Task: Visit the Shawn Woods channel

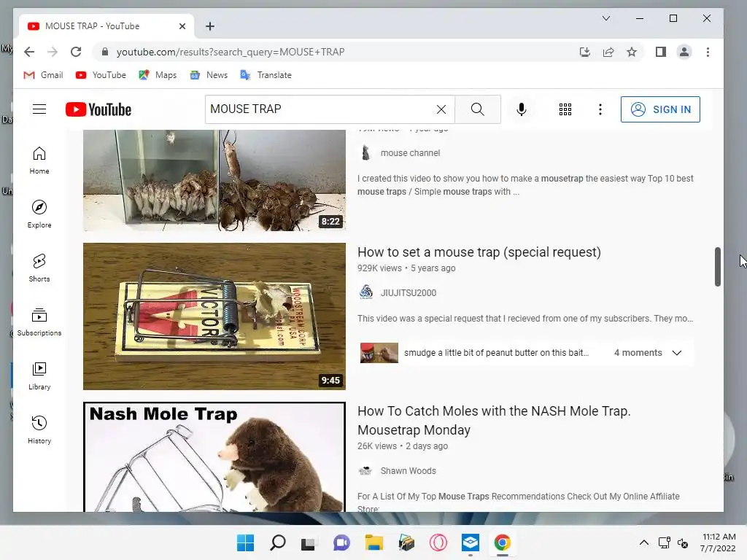Action: tap(408, 471)
